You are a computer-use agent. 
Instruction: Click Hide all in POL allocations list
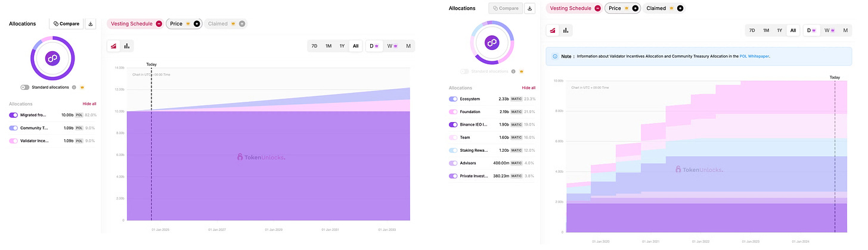[x=89, y=104]
